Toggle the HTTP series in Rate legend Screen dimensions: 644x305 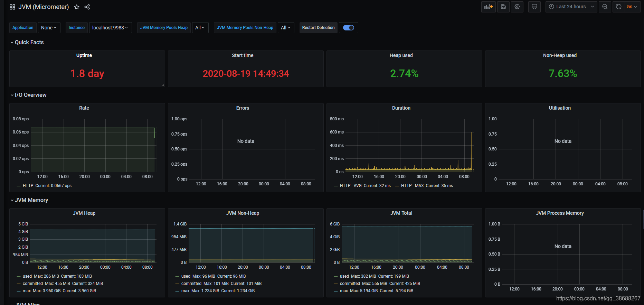(x=28, y=186)
